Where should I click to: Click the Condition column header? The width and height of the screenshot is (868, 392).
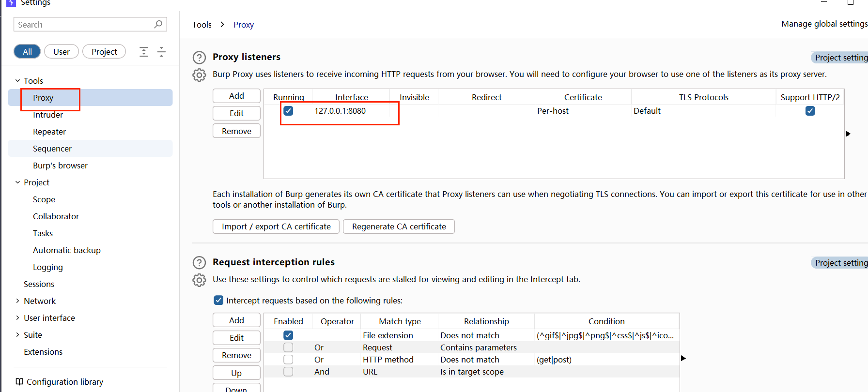606,321
